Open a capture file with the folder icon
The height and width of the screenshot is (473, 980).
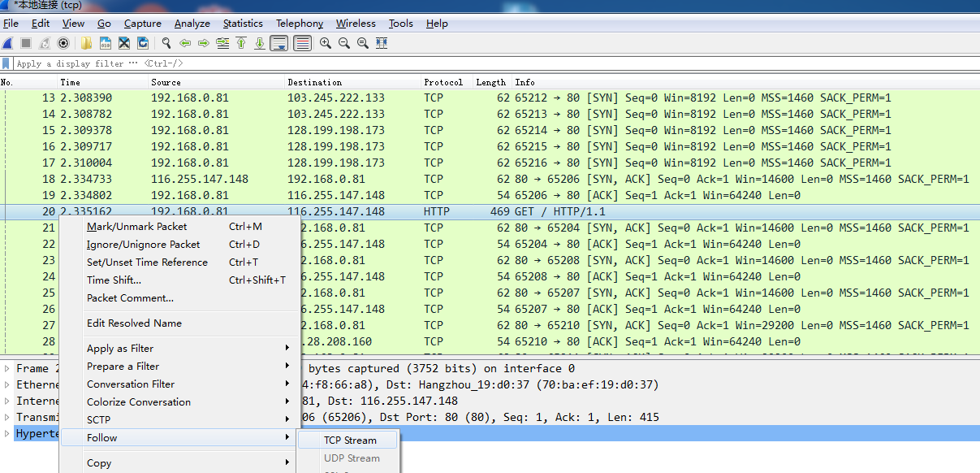[x=86, y=43]
